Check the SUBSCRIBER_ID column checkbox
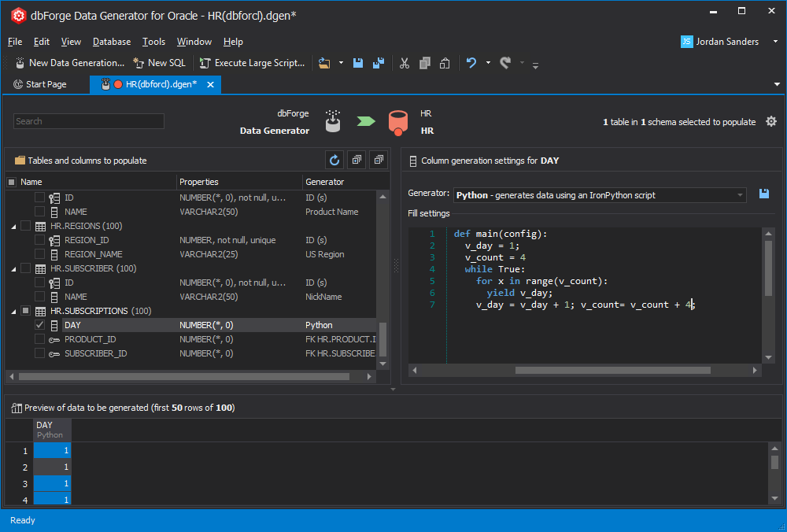 coord(39,353)
